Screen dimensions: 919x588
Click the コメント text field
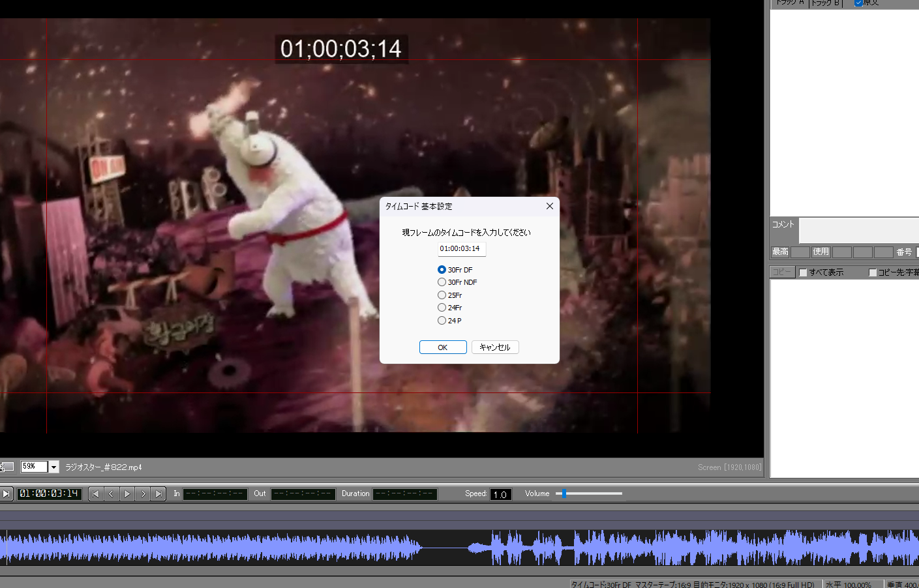(859, 230)
